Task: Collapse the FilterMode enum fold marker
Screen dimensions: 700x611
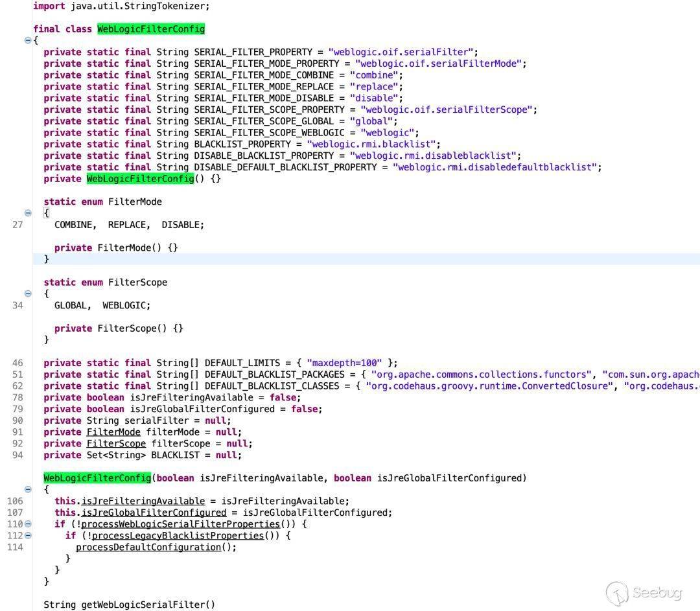Action: coord(28,213)
